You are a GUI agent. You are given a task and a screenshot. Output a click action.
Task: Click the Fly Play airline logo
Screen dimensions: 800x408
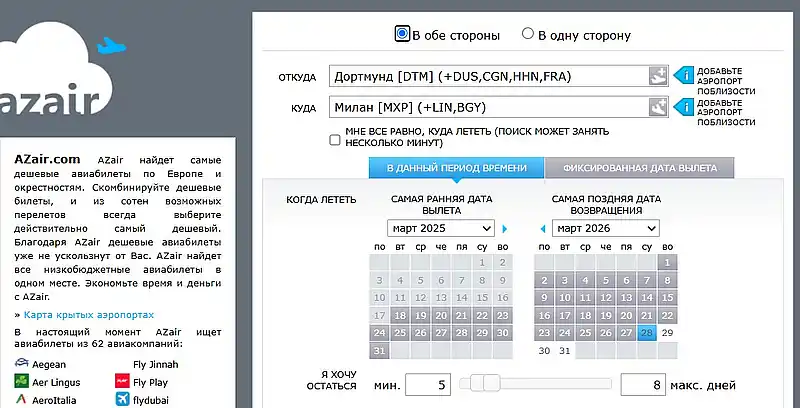click(x=122, y=381)
